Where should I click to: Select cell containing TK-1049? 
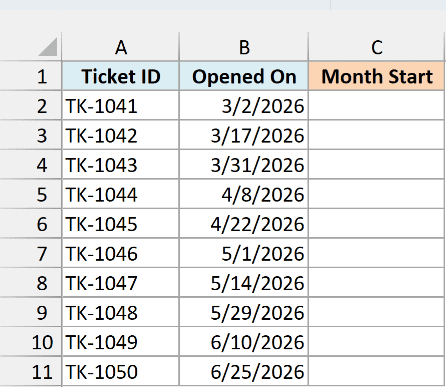point(121,341)
